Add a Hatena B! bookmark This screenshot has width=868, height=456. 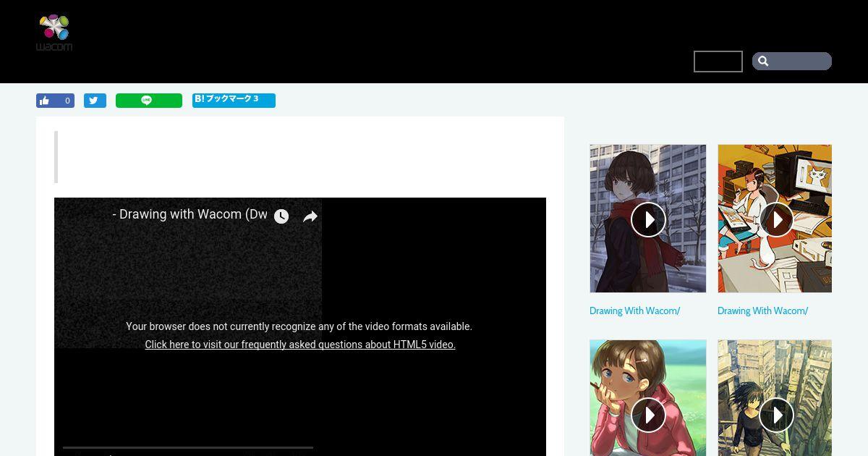234,100
